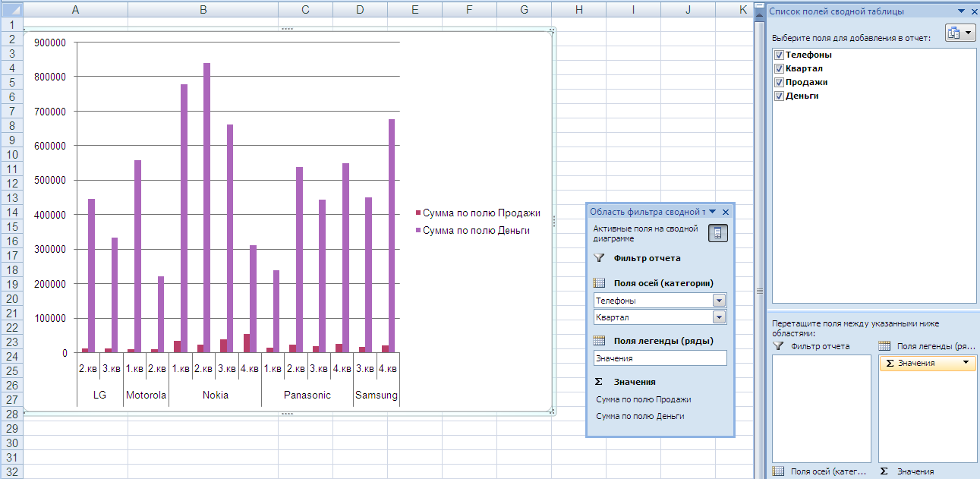Toggle the Телефоны field checkbox

point(779,55)
